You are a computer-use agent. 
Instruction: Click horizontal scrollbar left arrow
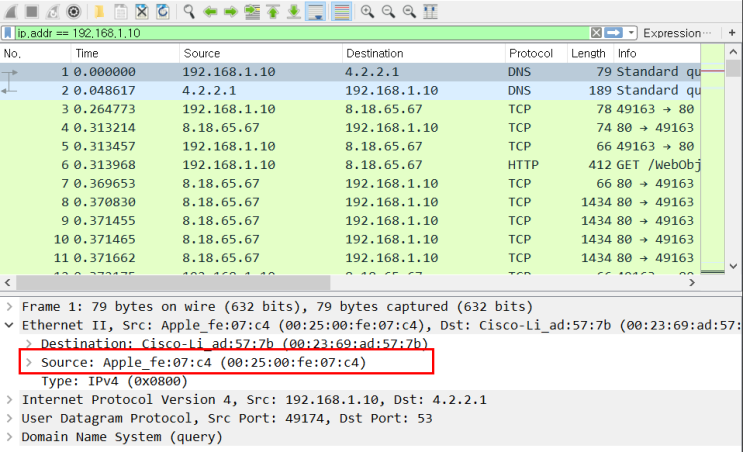tap(7, 282)
